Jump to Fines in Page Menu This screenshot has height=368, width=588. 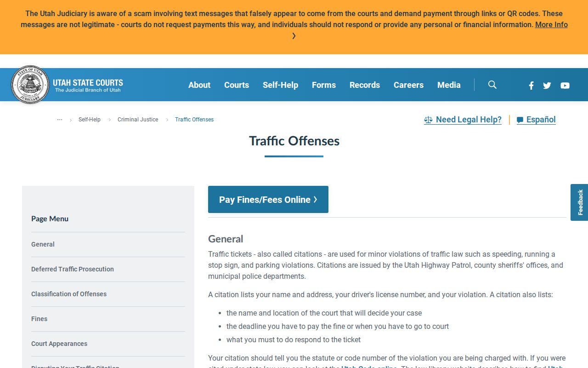tap(39, 319)
